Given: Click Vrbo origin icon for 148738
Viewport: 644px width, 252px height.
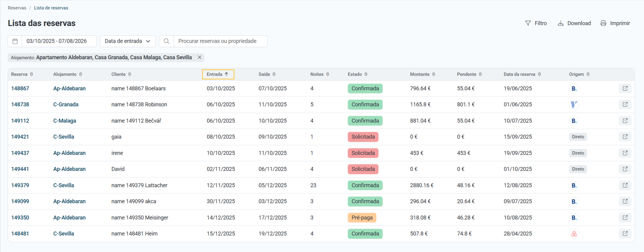Looking at the screenshot, I should (x=574, y=104).
